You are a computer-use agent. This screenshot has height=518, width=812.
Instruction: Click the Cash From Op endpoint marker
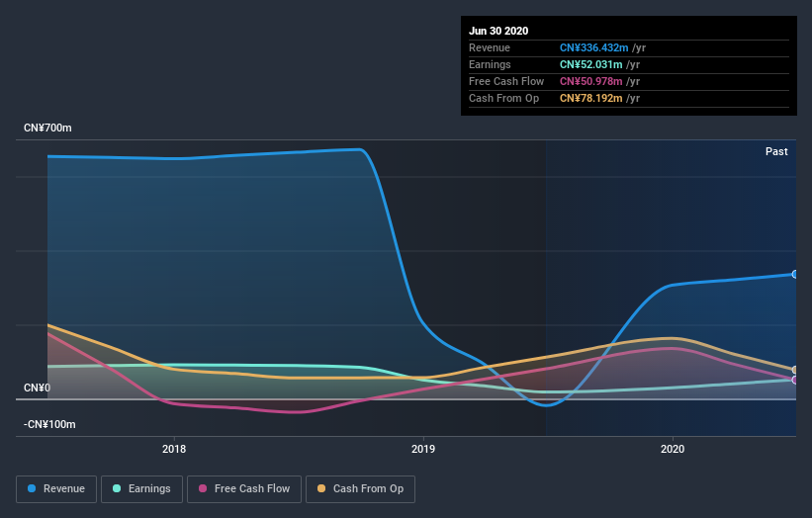click(x=795, y=370)
